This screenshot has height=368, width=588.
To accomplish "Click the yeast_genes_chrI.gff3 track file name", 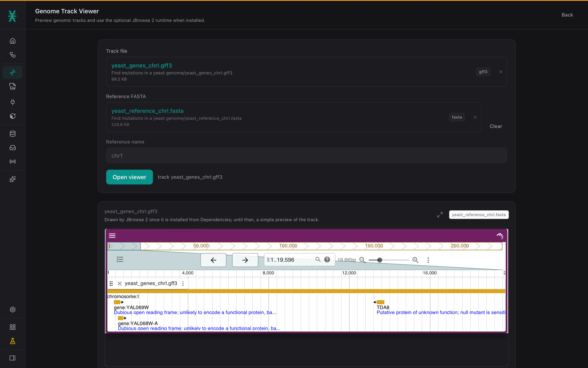I will [142, 65].
